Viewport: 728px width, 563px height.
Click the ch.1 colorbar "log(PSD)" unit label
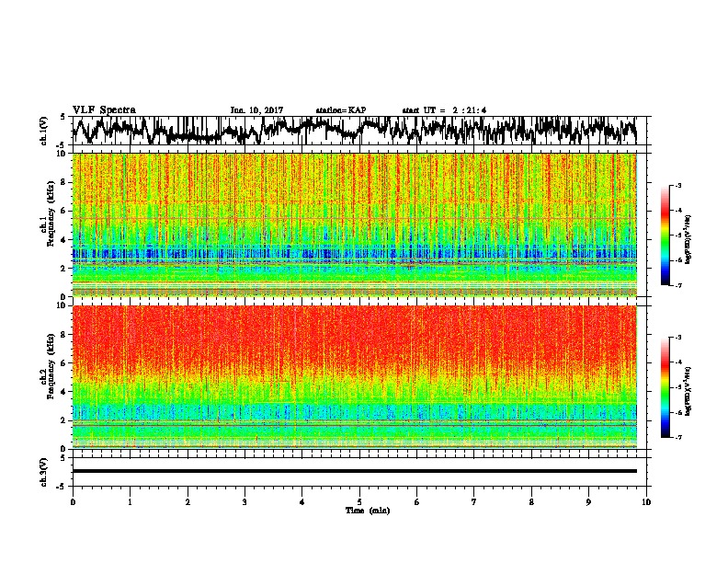[x=688, y=240]
